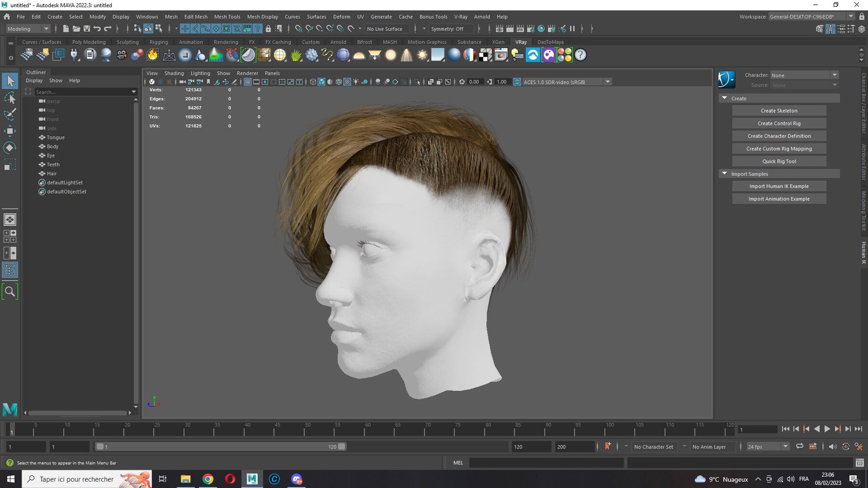This screenshot has height=488, width=868.
Task: Toggle the viewport grid display
Action: [247, 82]
